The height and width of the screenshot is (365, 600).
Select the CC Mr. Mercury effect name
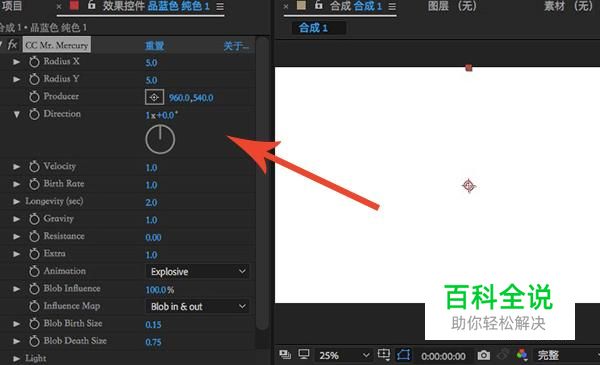coord(57,45)
